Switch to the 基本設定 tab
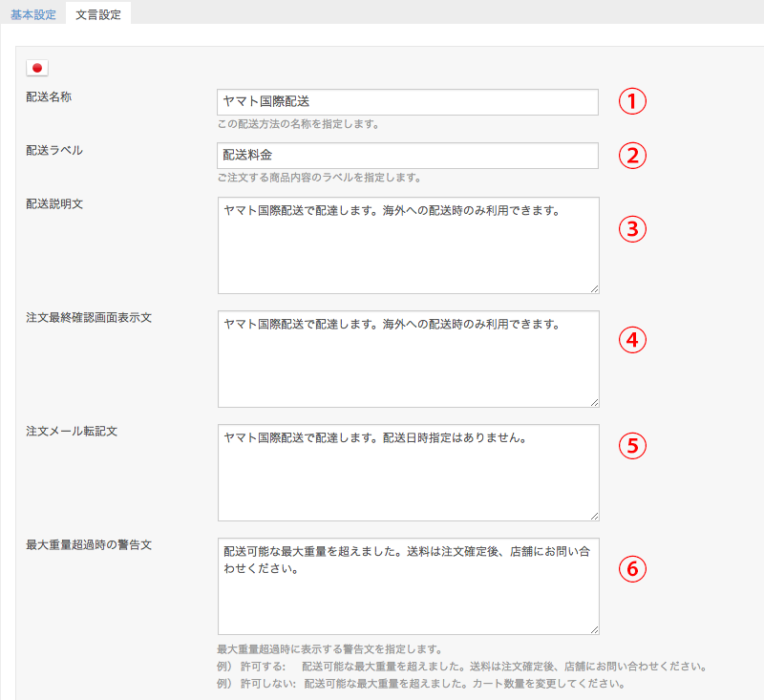Screen dimensions: 764x700 pos(33,16)
